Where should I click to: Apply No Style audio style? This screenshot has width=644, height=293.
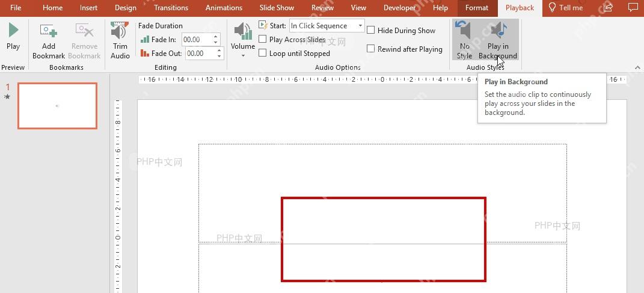pyautogui.click(x=465, y=41)
